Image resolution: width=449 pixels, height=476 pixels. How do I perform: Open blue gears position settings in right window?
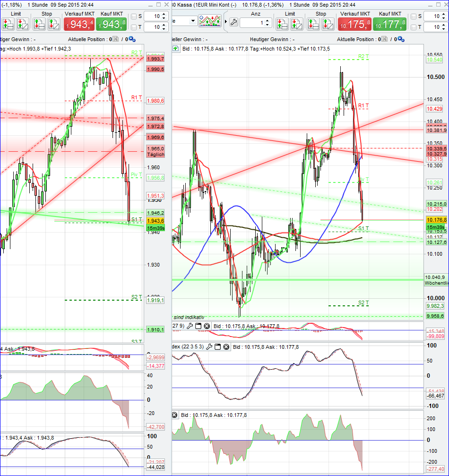401,39
